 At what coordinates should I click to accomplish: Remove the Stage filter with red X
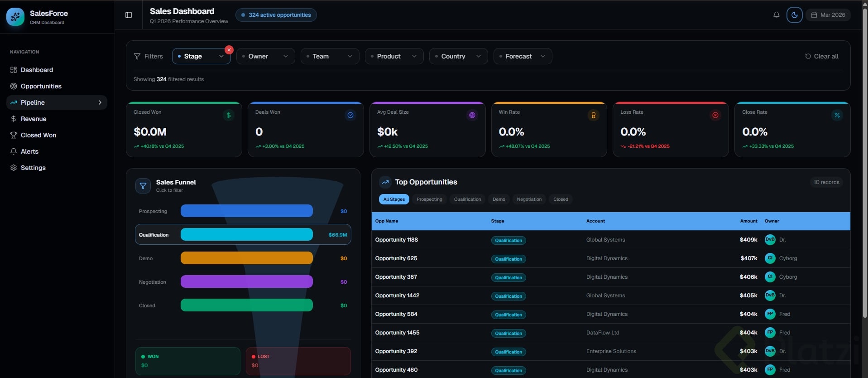(x=229, y=50)
